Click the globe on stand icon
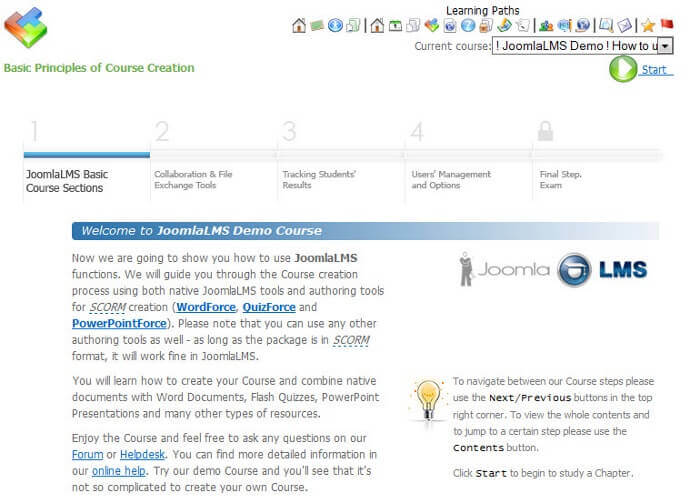Screen dimensions: 700x503 tap(583, 25)
